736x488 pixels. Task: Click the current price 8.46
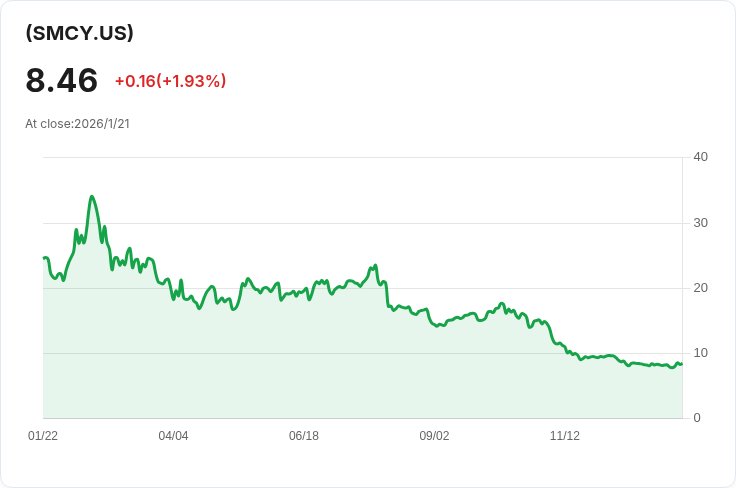62,80
